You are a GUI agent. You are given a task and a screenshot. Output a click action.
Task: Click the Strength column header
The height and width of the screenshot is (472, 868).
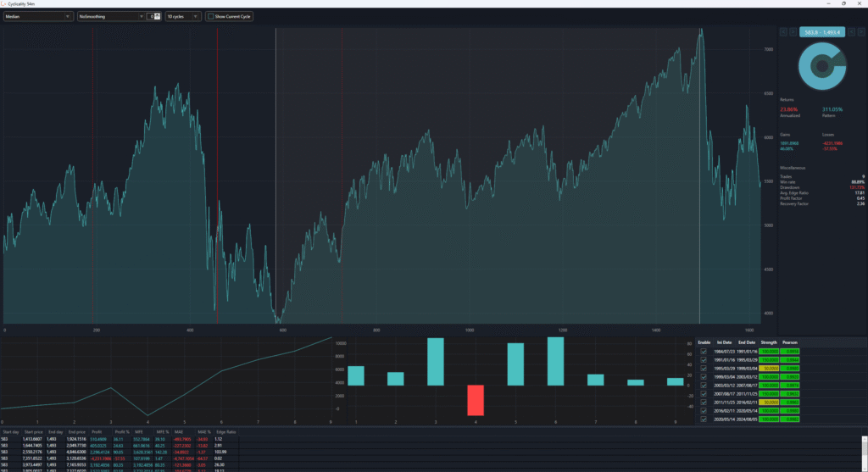769,342
